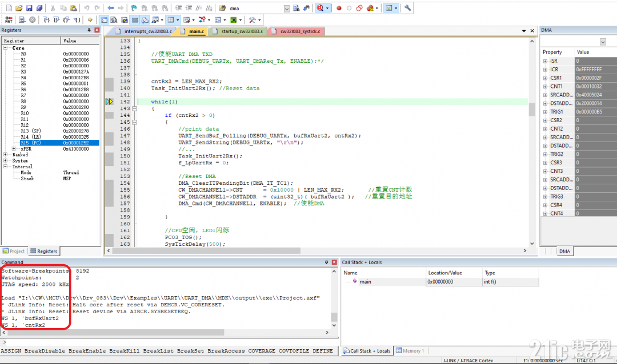Switch to the startup_cw32l083.s tab
Viewport: 617px width, 364px height.
[x=238, y=31]
